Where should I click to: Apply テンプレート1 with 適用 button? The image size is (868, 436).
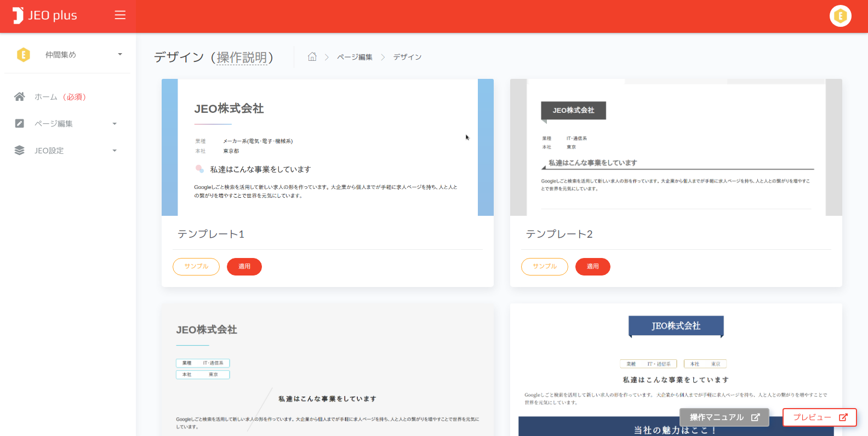pyautogui.click(x=244, y=267)
